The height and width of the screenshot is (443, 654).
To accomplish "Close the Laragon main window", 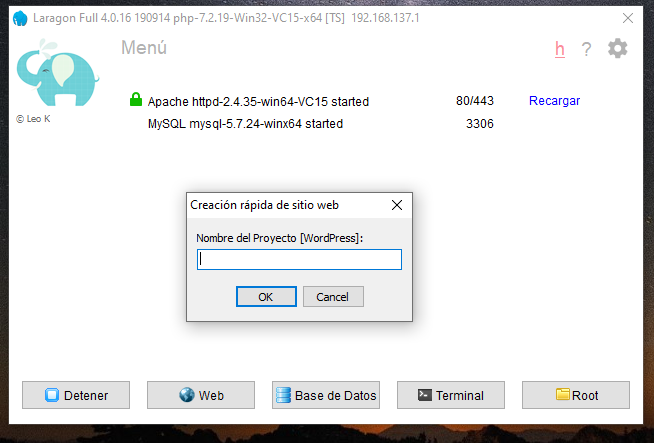I will click(628, 18).
